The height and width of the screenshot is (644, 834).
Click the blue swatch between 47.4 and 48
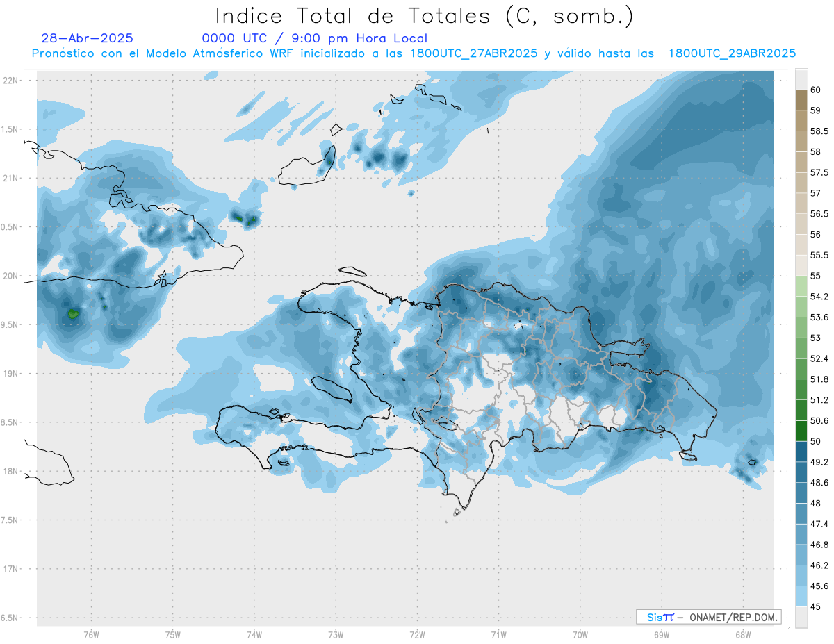[x=801, y=513]
